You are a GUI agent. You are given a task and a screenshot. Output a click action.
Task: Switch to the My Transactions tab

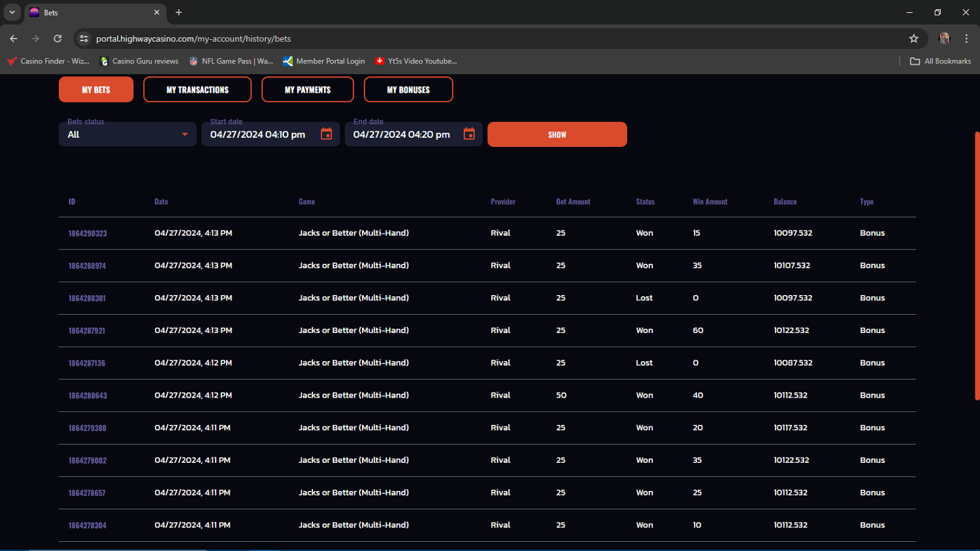point(197,89)
